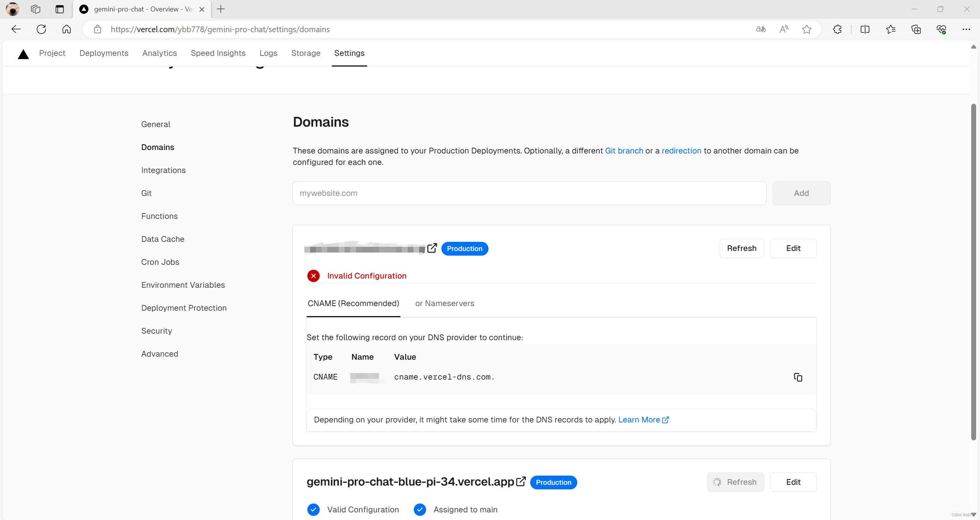Copy the CNAME record value
This screenshot has width=980, height=520.
tap(798, 377)
